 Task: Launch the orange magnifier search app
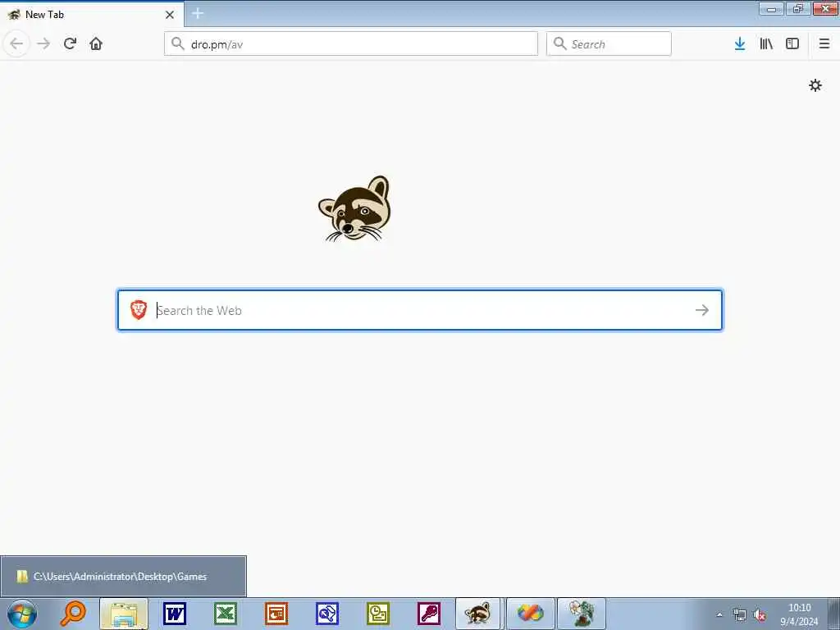tap(73, 614)
